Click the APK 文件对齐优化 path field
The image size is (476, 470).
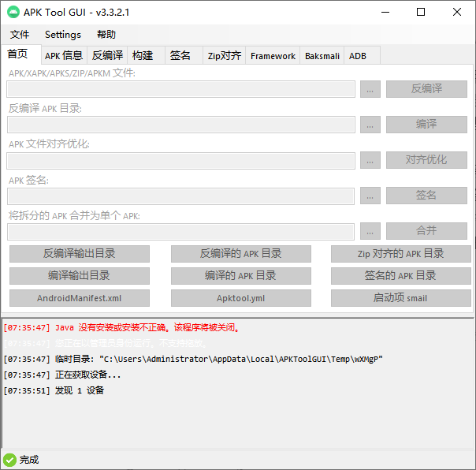pyautogui.click(x=181, y=160)
